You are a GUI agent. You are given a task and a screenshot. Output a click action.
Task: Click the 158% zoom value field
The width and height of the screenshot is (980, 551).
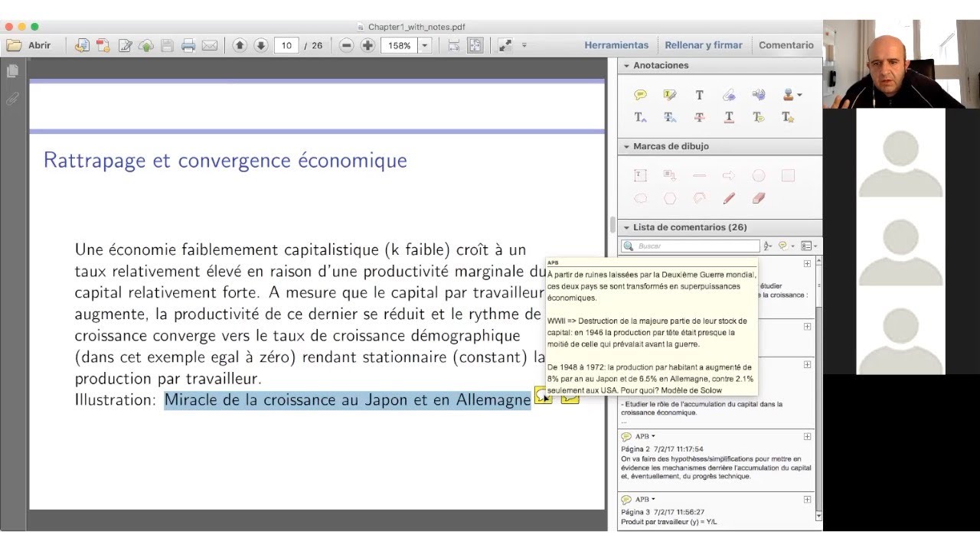coord(400,45)
